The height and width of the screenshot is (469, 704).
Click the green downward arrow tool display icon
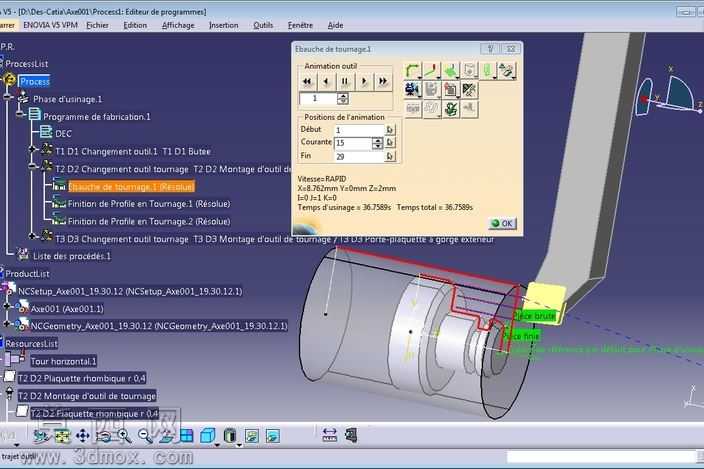pyautogui.click(x=450, y=70)
